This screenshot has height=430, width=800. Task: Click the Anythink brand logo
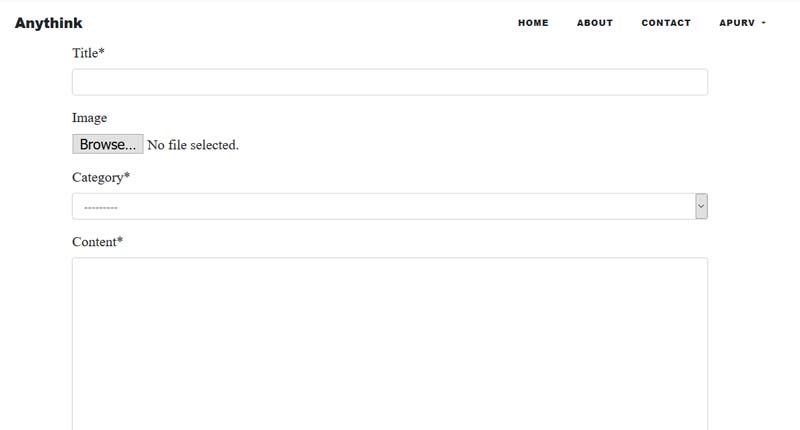click(x=48, y=23)
